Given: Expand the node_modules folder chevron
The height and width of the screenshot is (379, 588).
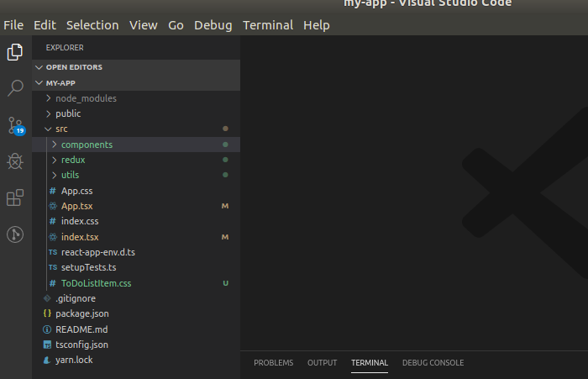Looking at the screenshot, I should point(49,98).
